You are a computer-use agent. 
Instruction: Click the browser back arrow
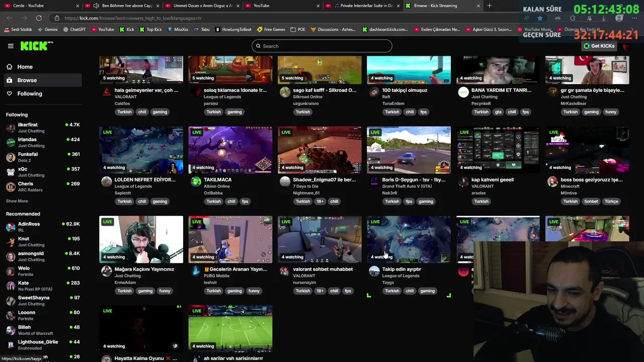click(x=9, y=18)
